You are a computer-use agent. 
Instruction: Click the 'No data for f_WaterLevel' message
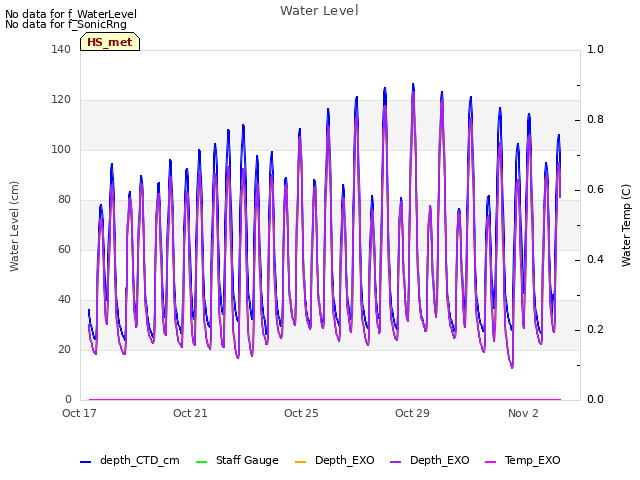click(71, 14)
